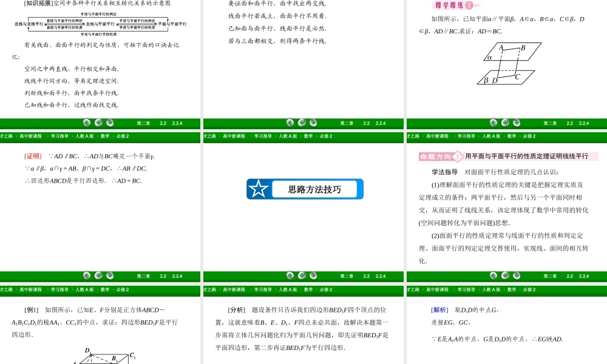
Task: Click the previous-slide arrow on the 命题方向 slide
Action: pos(493,275)
